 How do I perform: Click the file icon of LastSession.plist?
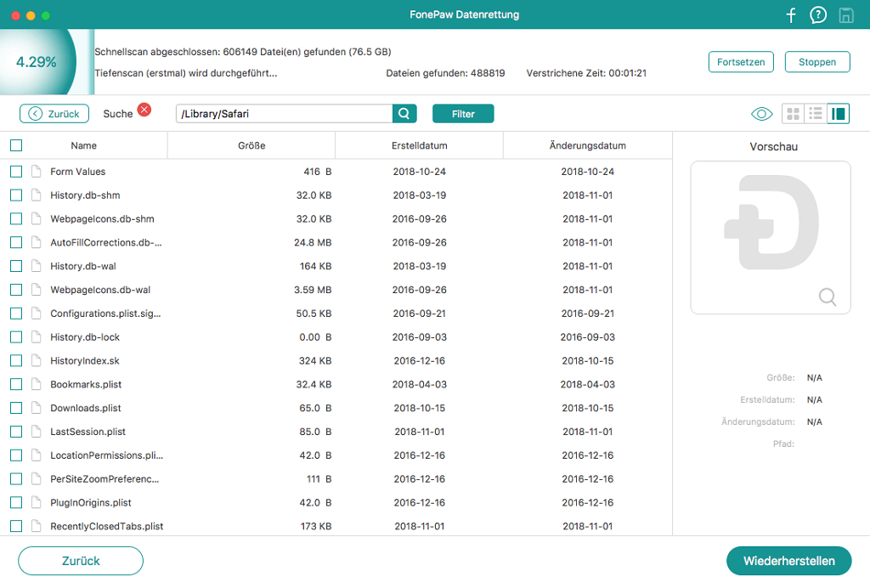click(x=36, y=432)
